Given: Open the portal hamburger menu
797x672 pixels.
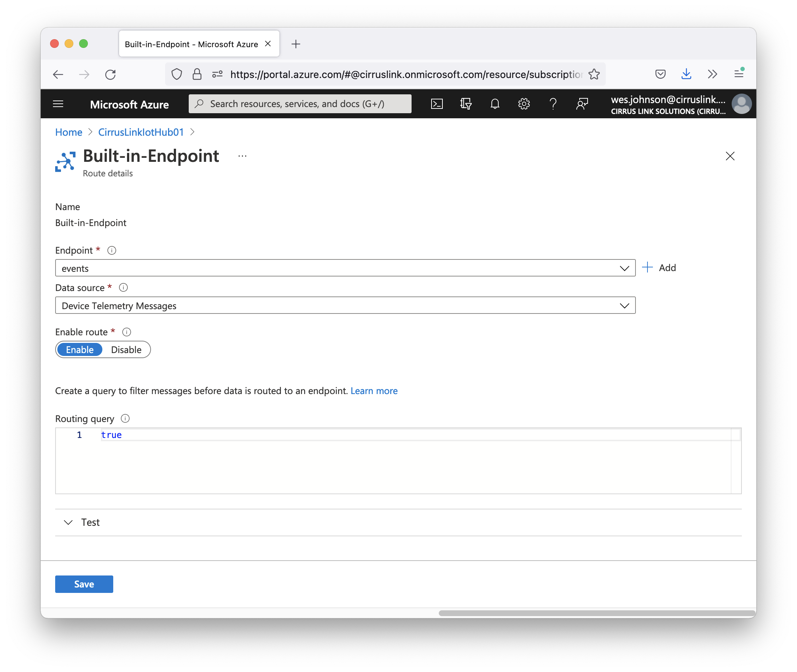Looking at the screenshot, I should tap(58, 104).
